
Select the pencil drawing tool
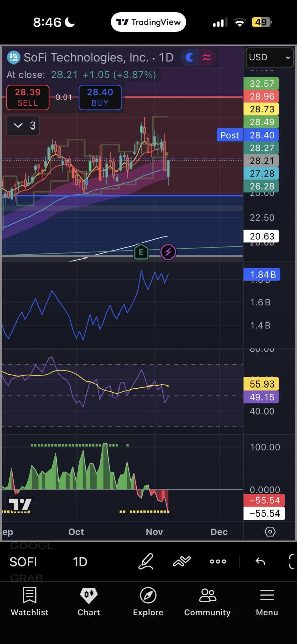146,561
